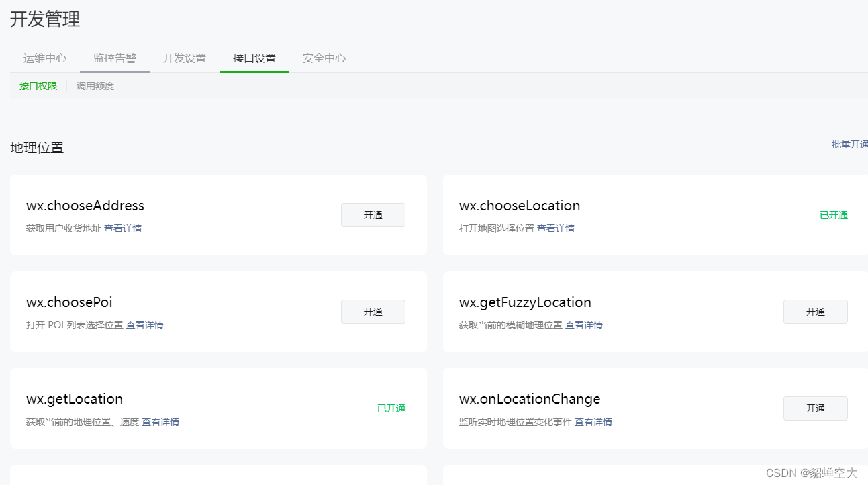Click the 开发管理 page heading
This screenshot has height=485, width=868.
[44, 20]
